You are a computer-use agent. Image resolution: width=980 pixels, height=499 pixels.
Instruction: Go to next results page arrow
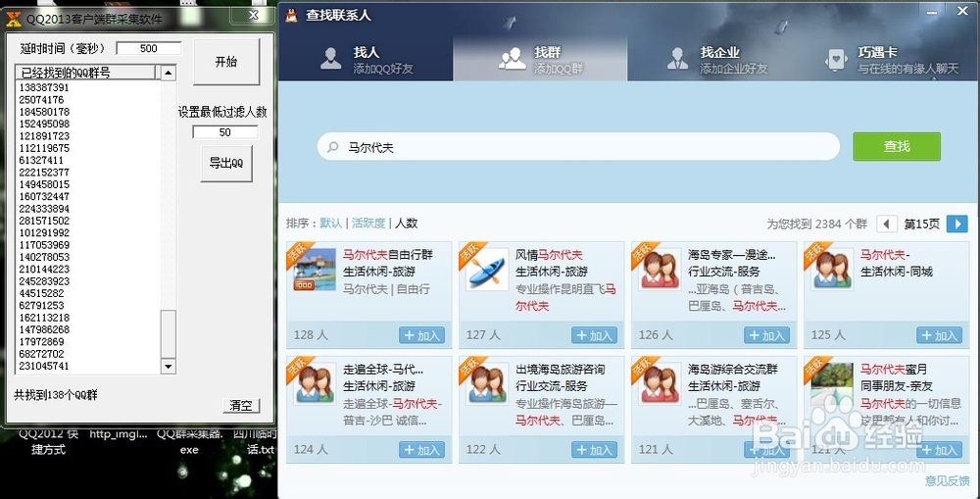956,224
